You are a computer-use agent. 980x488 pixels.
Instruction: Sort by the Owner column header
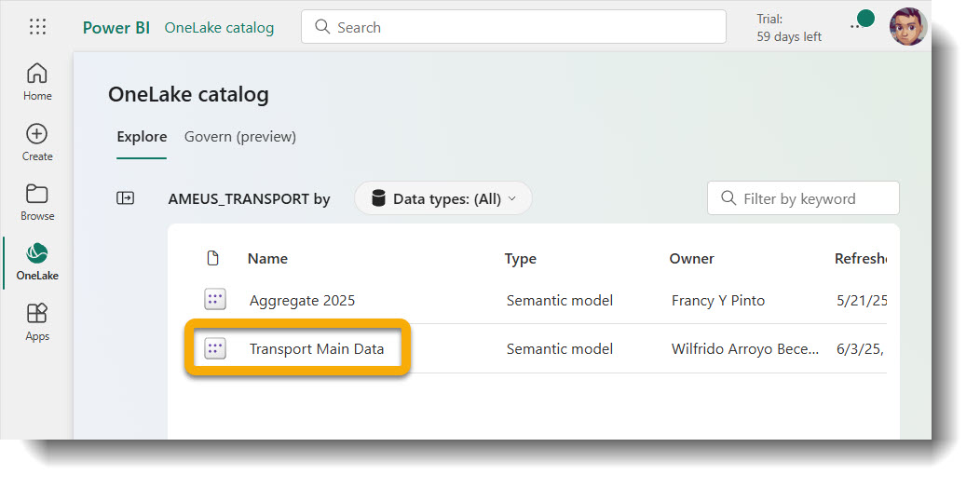691,259
